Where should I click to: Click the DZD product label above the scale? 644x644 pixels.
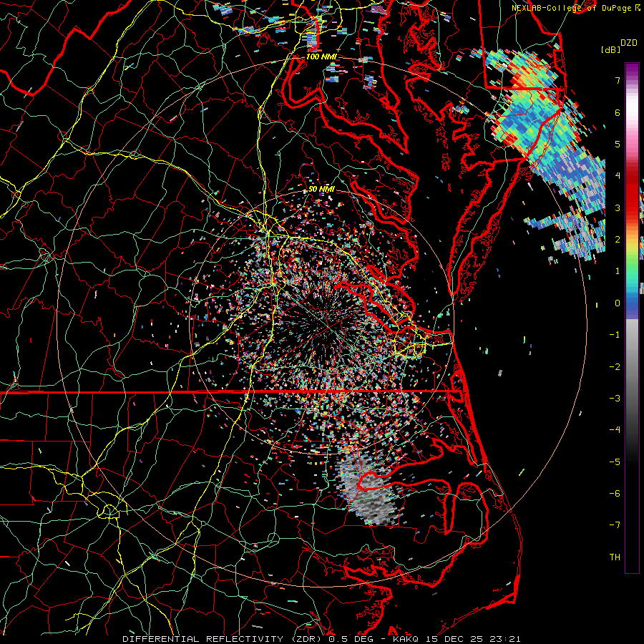tap(629, 43)
